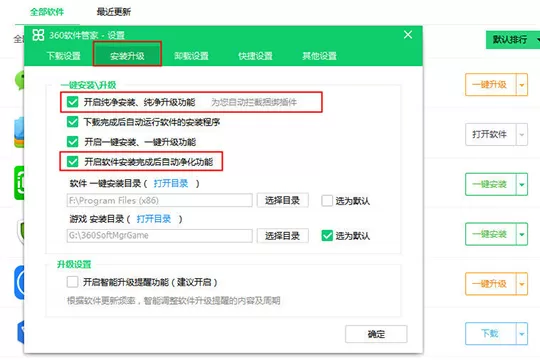The height and width of the screenshot is (360, 540).
Task: Switch to the 其他设置 tab
Action: pos(319,56)
